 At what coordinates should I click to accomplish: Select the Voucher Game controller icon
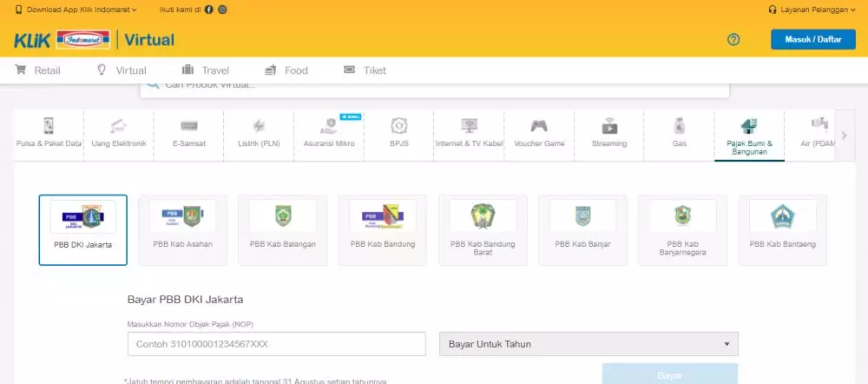[x=539, y=126]
